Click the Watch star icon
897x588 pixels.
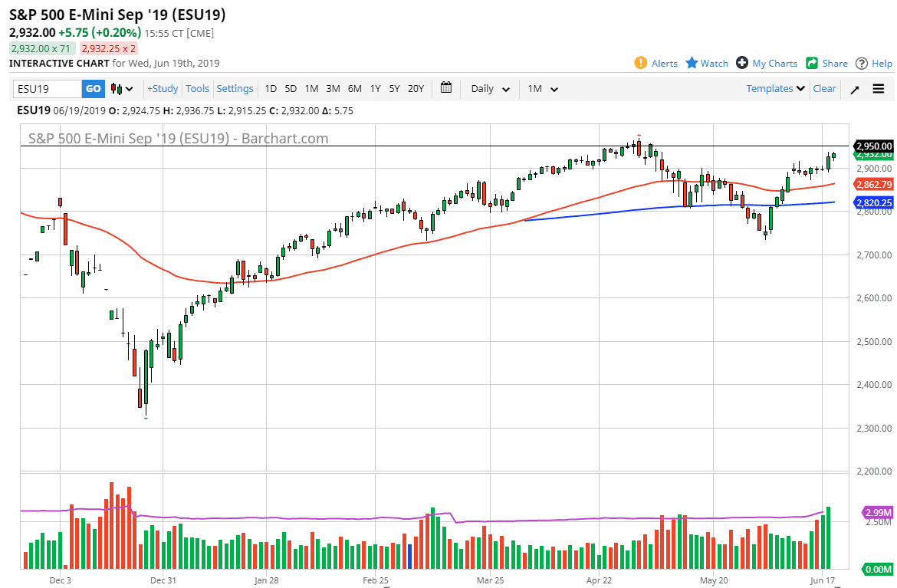(705, 64)
